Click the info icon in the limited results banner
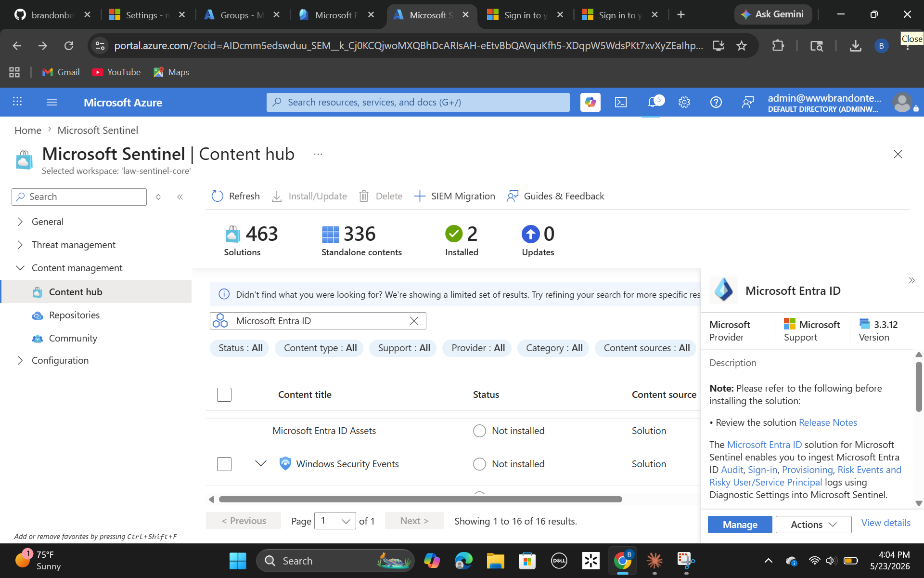The image size is (924, 578). (x=224, y=294)
